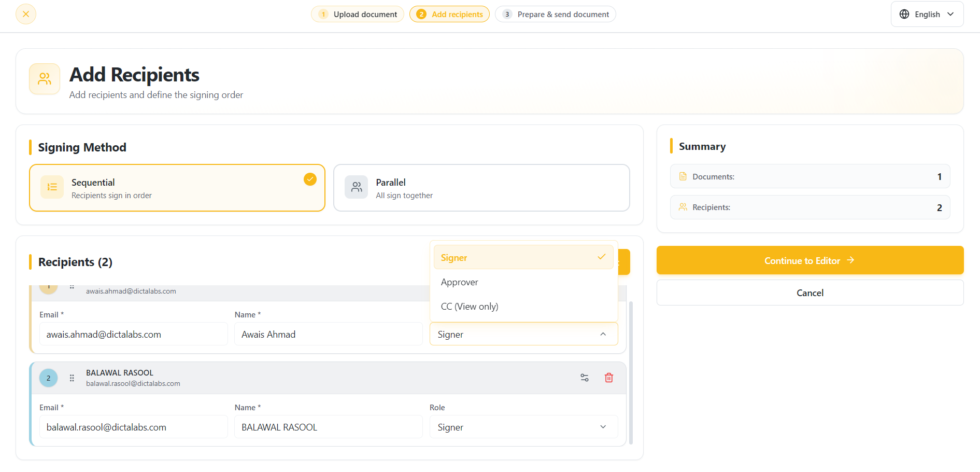Click the Sequential selected checkmark
The height and width of the screenshot is (472, 980).
tap(310, 179)
